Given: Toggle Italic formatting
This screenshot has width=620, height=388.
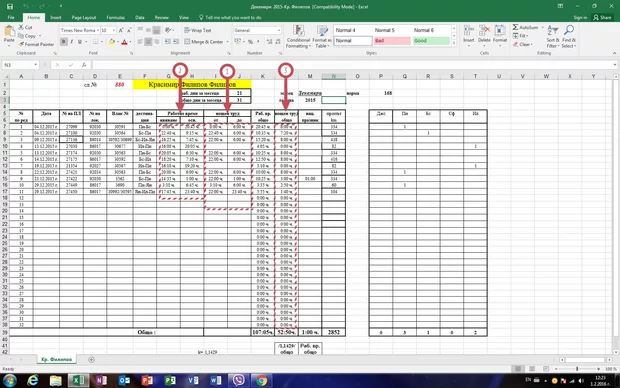Looking at the screenshot, I should [72, 42].
